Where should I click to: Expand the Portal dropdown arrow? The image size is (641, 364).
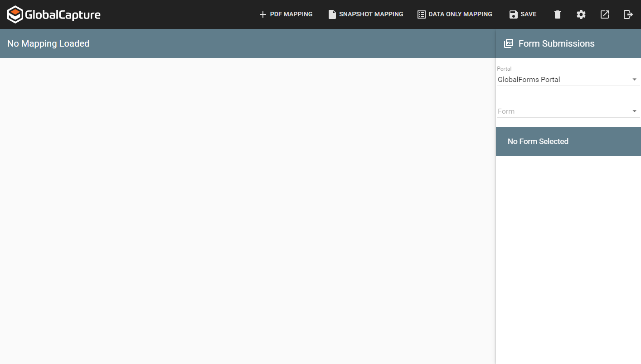coord(634,80)
